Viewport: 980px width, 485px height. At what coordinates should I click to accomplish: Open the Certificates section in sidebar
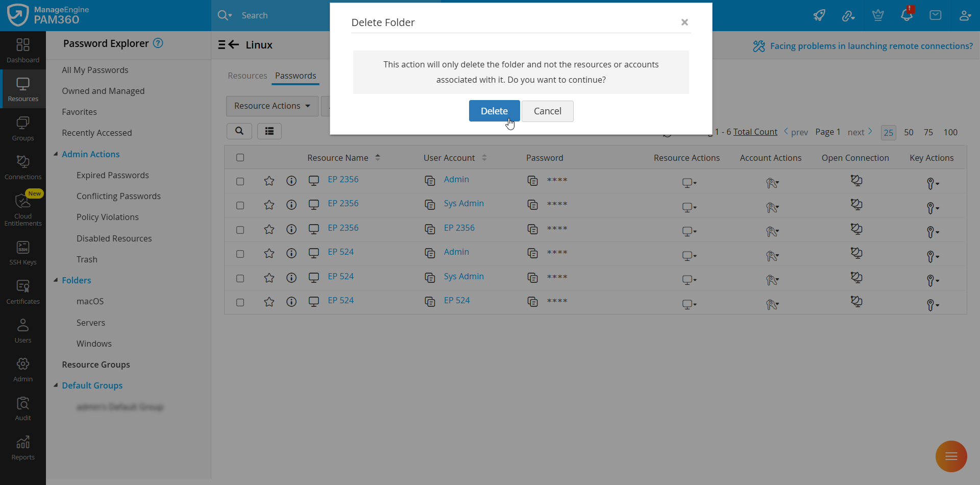point(22,291)
